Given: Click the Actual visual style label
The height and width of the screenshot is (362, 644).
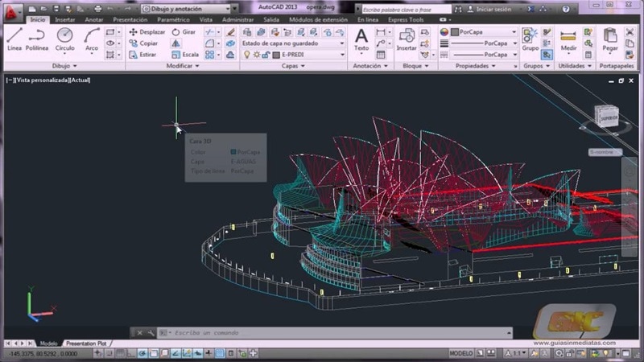Looking at the screenshot, I should point(80,80).
